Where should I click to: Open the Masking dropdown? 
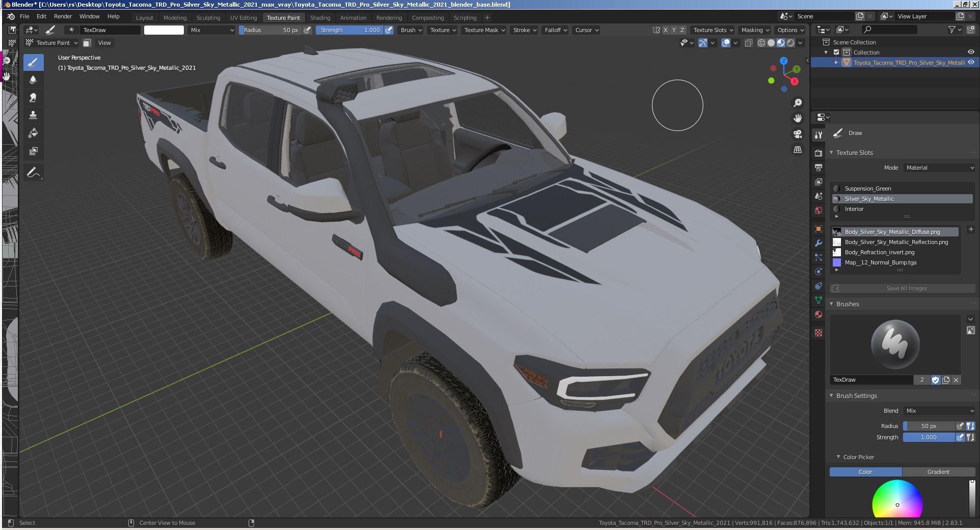pyautogui.click(x=755, y=30)
